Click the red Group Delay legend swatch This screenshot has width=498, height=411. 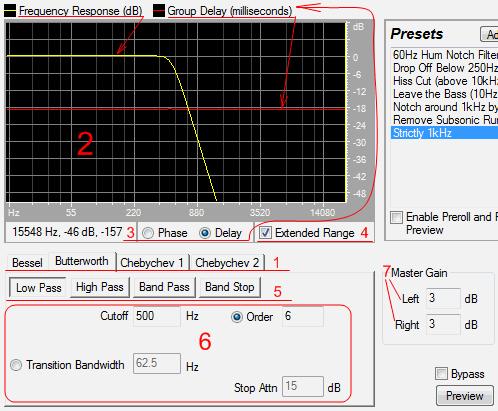pos(159,11)
